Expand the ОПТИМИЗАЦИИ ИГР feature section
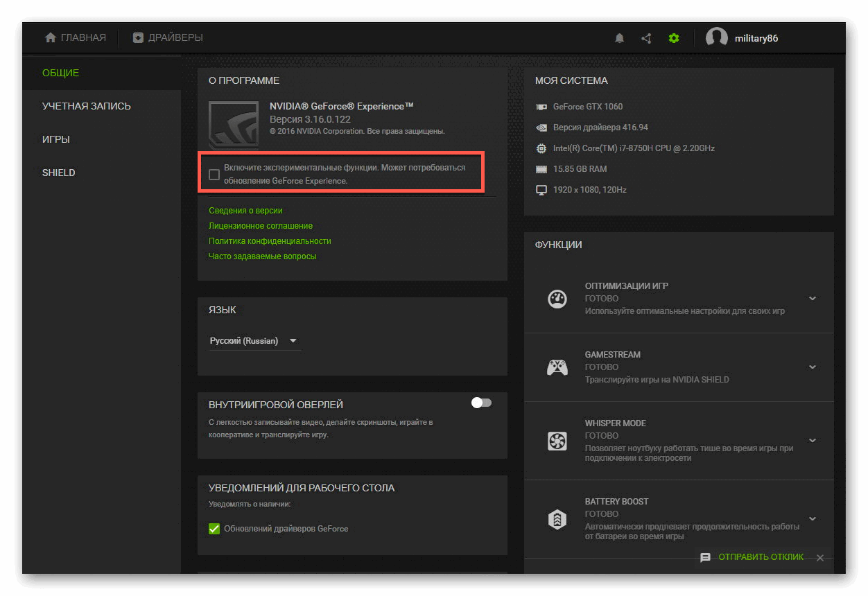The height and width of the screenshot is (596, 868). 813,299
